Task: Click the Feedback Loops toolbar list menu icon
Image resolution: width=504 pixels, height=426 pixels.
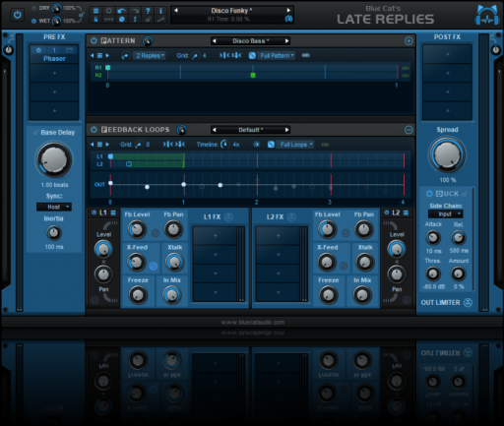Action: [x=99, y=145]
